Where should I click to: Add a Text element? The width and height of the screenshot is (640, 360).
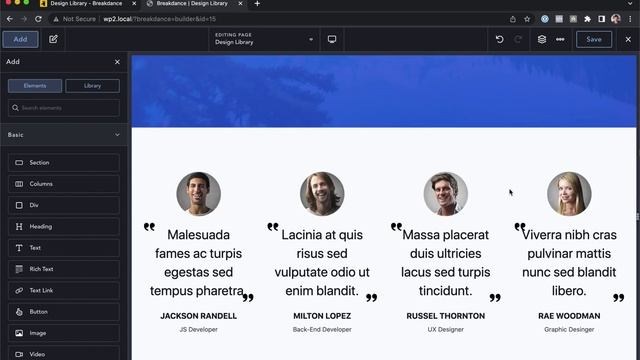click(64, 248)
